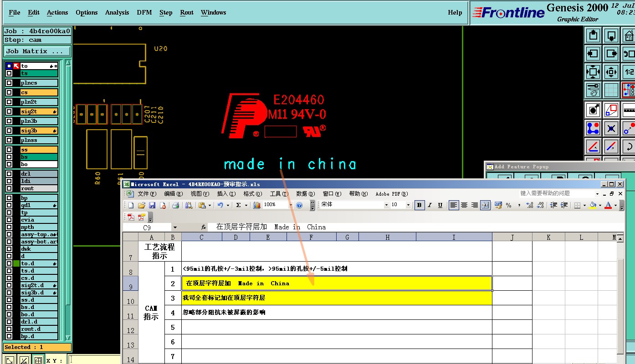Open Genesis Help menu button

pos(455,12)
